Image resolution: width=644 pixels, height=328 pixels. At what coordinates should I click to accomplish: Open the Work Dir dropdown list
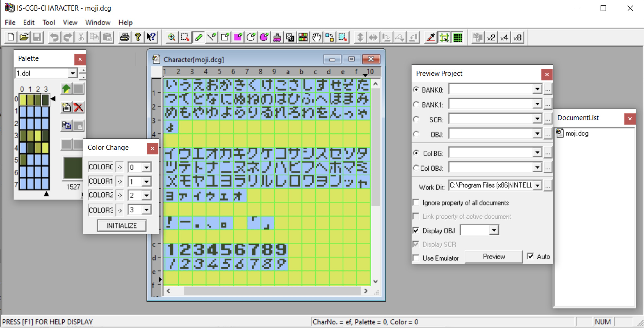pos(538,185)
